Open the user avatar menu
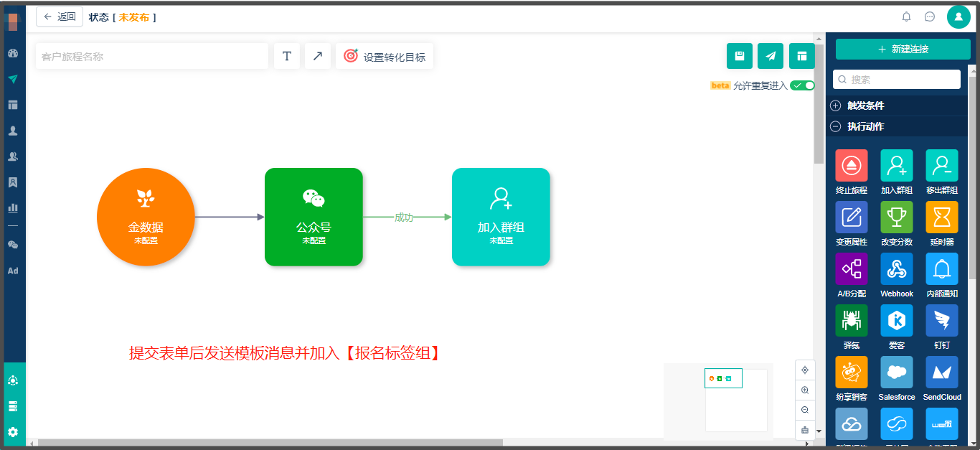Viewport: 980px width, 450px height. pyautogui.click(x=958, y=17)
